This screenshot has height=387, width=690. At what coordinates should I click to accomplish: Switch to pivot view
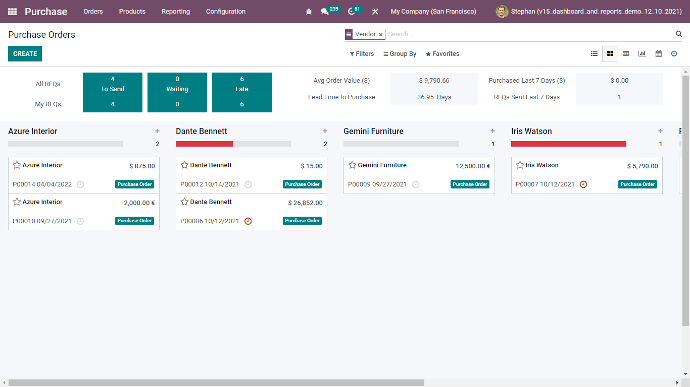[626, 54]
